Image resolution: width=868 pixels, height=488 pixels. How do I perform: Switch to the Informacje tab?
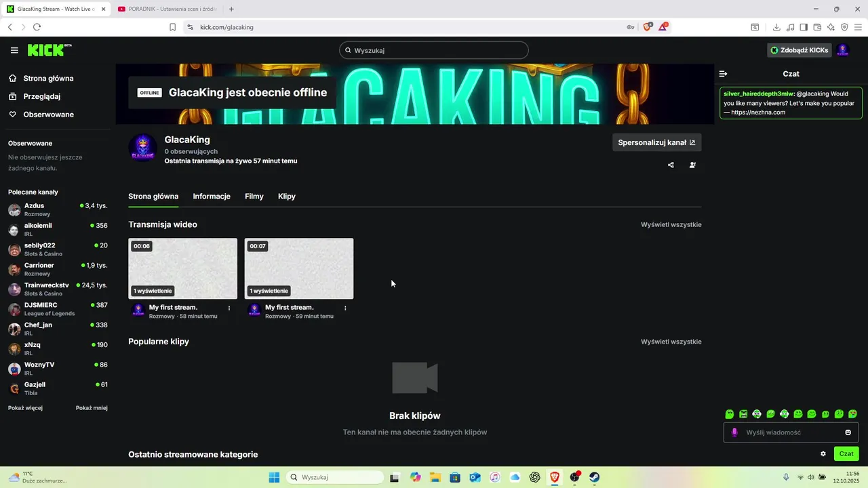coord(212,197)
